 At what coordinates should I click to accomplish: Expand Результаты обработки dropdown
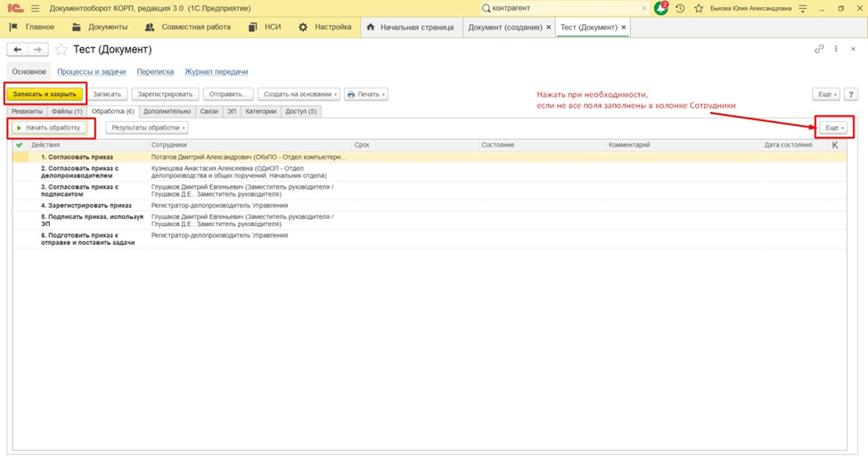point(147,128)
